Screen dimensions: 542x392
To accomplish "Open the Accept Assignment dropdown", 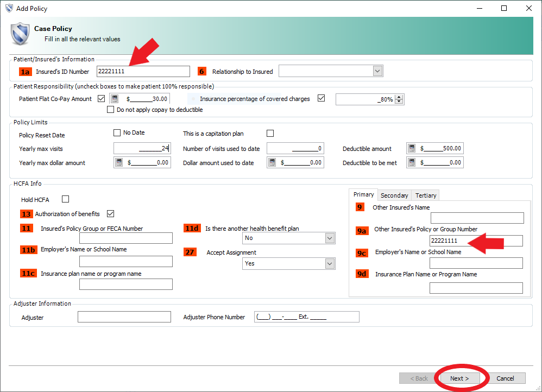I will pyautogui.click(x=329, y=263).
